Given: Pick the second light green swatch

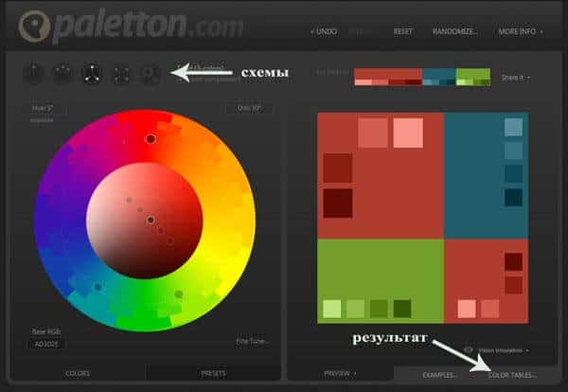Looking at the screenshot, I should pyautogui.click(x=355, y=309).
